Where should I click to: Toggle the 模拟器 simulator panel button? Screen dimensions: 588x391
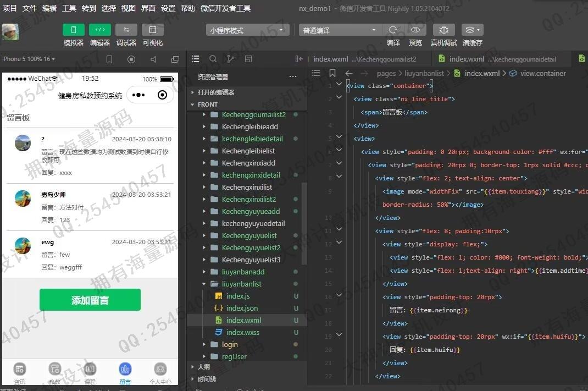click(x=74, y=30)
